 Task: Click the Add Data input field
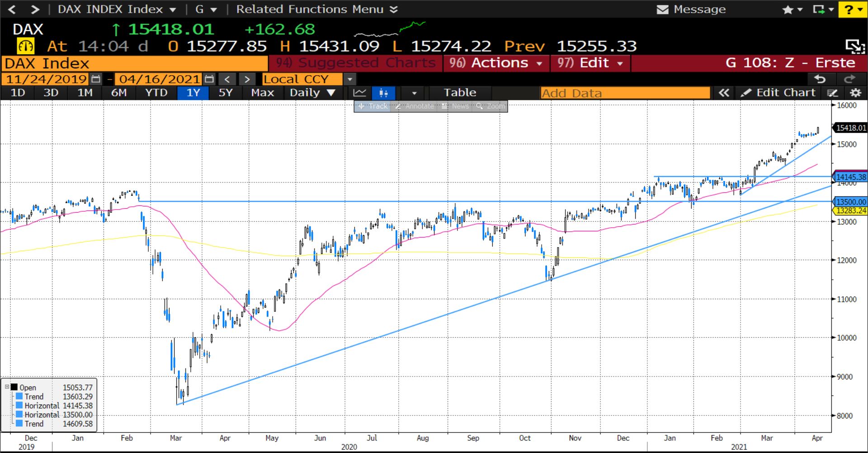625,93
